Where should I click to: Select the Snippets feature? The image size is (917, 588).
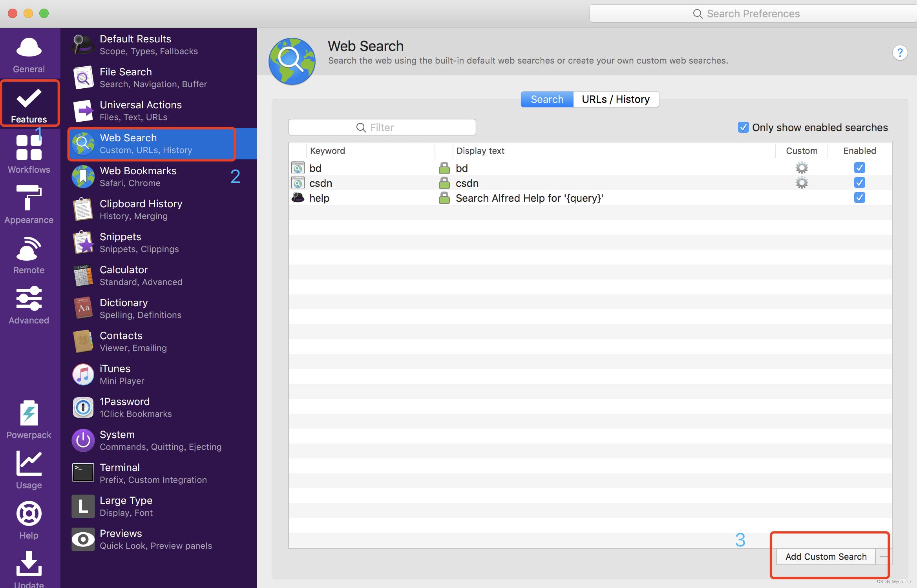click(x=120, y=242)
